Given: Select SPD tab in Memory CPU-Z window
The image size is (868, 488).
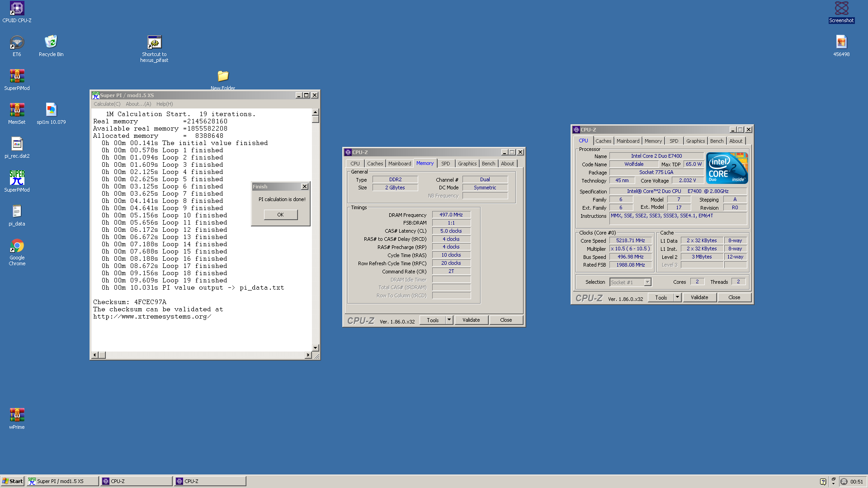Looking at the screenshot, I should [x=446, y=164].
